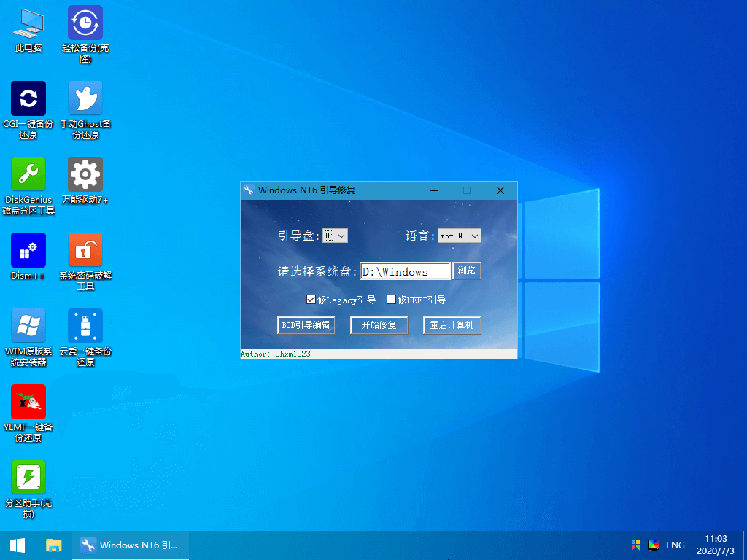The image size is (747, 560).
Task: Open the YLMF一键备份还原 icon
Action: [28, 402]
